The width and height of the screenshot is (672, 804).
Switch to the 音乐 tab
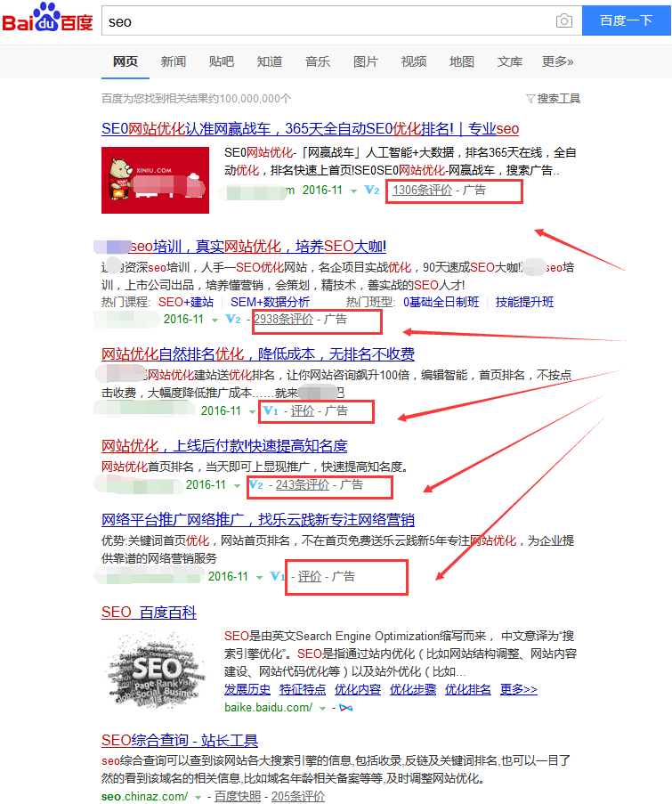(x=317, y=62)
